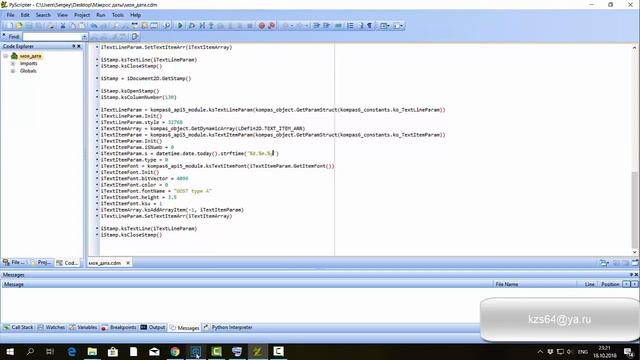The image size is (640, 360).
Task: Click the red Toggle Breakpoint icon
Action: (262, 26)
